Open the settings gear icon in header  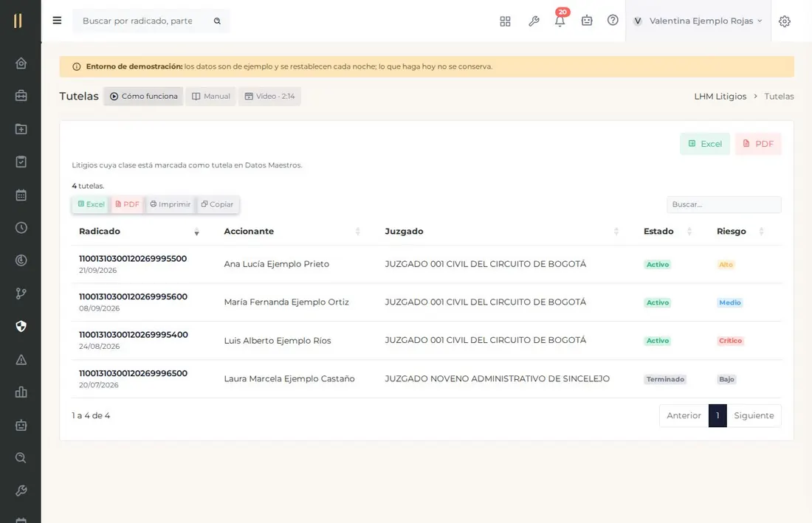coord(785,21)
